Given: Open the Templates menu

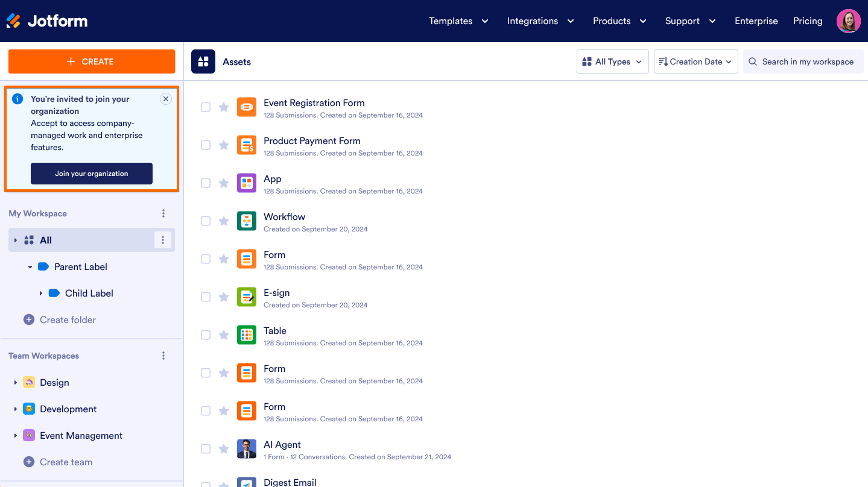Looking at the screenshot, I should 458,21.
